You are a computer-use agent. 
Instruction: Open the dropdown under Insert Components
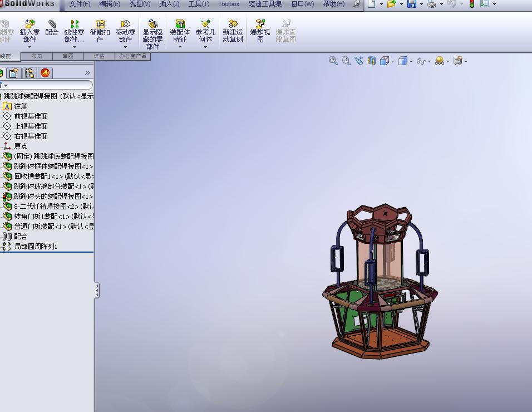pos(29,47)
